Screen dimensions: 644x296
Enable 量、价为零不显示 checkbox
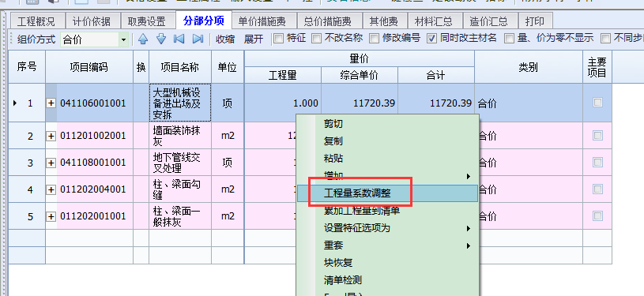510,39
